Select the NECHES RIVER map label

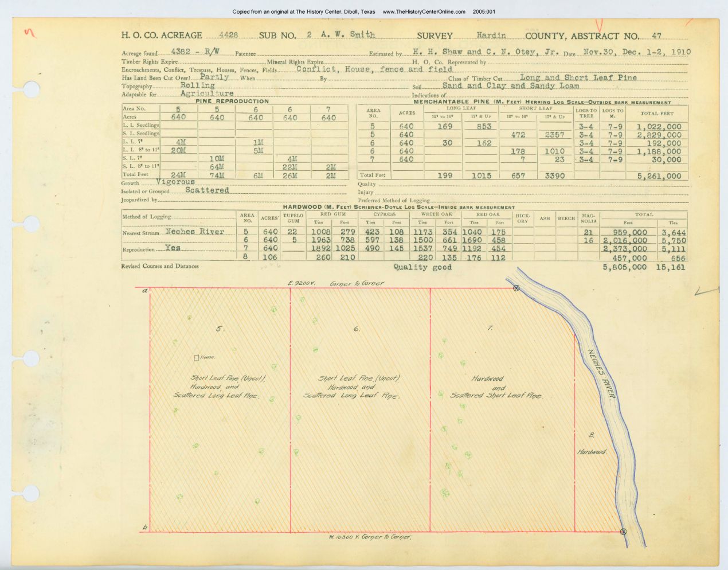point(601,375)
